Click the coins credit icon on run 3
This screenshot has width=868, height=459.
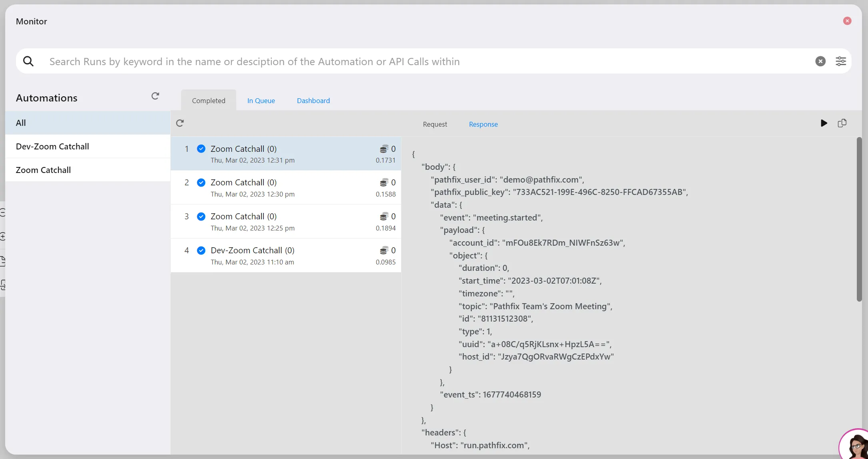pos(384,217)
